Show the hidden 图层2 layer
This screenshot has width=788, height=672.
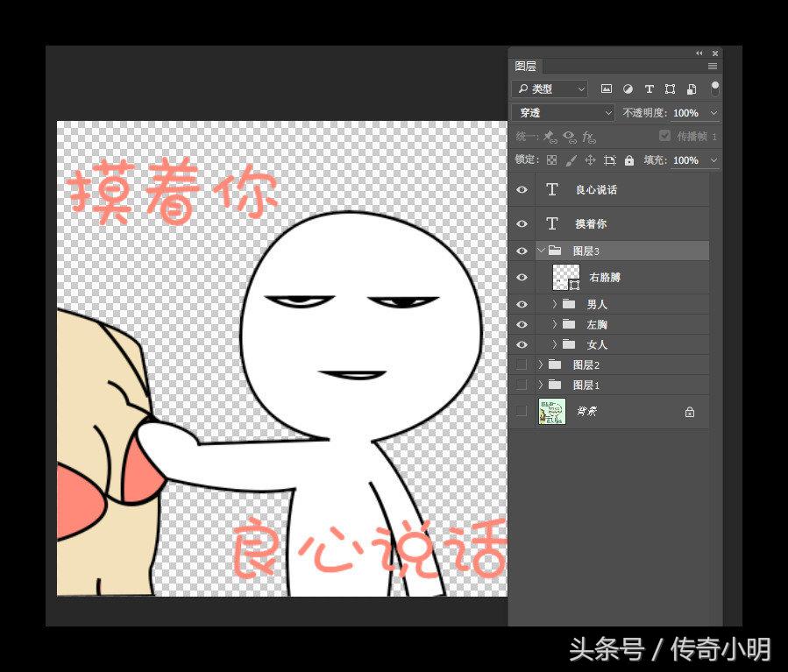[x=522, y=364]
